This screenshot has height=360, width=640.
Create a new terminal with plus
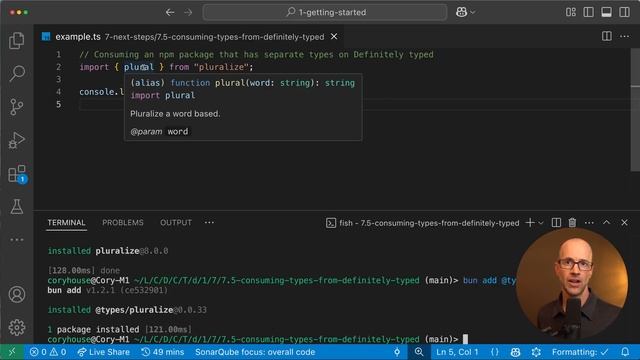530,222
